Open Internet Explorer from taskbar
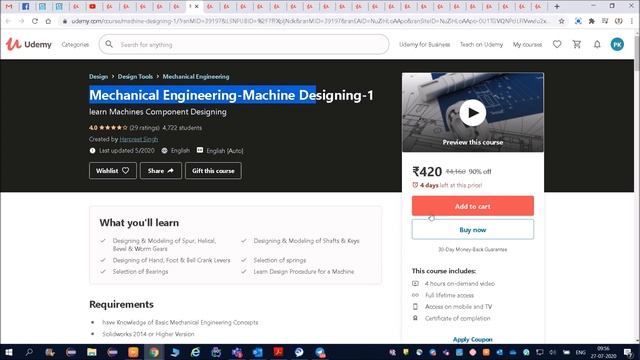Image resolution: width=640 pixels, height=360 pixels. point(196,352)
